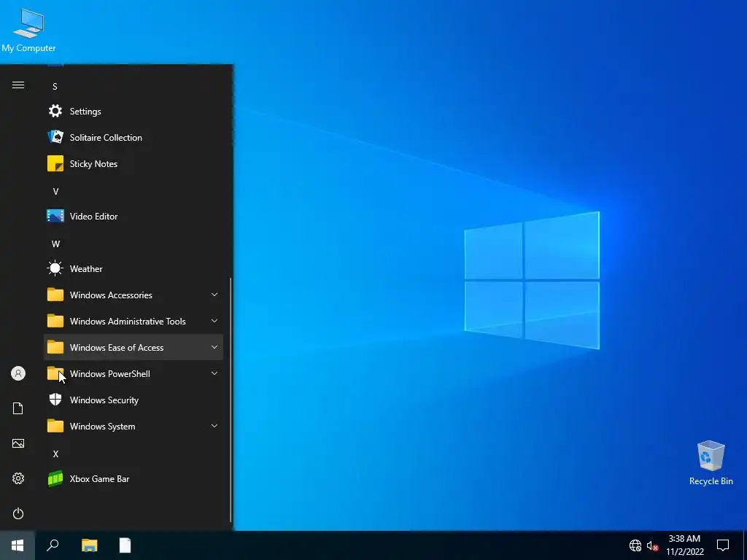Screen dimensions: 747x560
Task: Click the muted volume icon in tray
Action: tap(652, 545)
